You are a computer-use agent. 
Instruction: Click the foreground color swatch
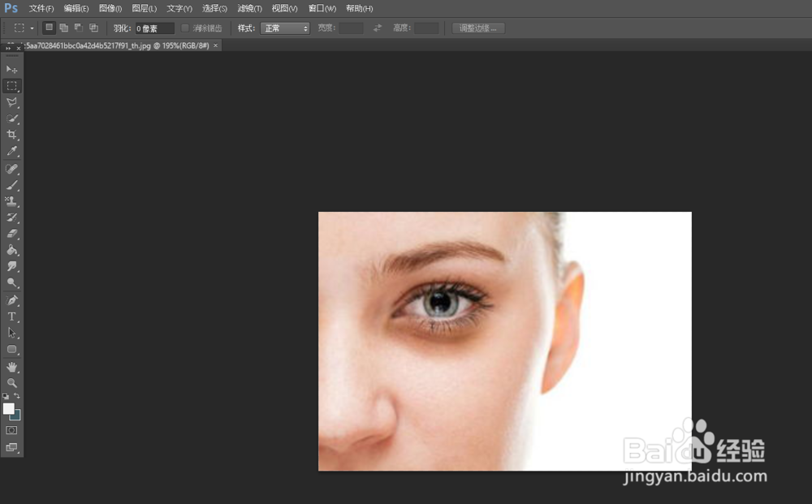pyautogui.click(x=9, y=410)
